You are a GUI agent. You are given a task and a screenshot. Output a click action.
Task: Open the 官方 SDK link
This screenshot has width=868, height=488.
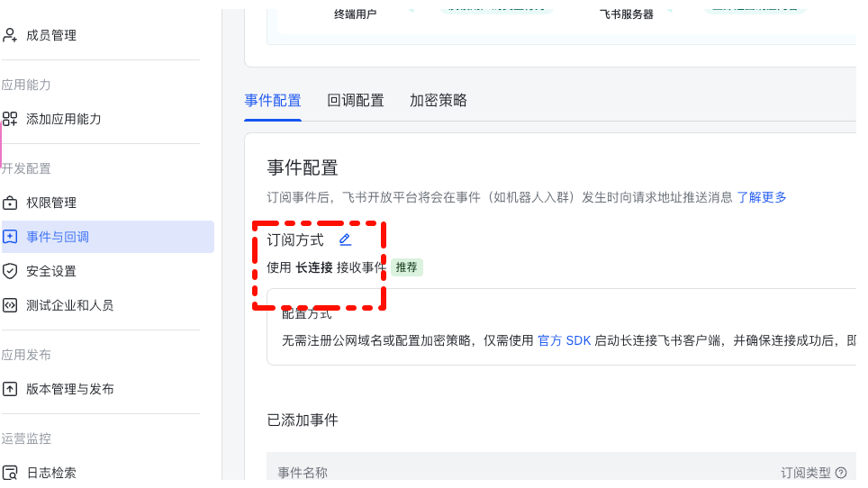(x=564, y=341)
